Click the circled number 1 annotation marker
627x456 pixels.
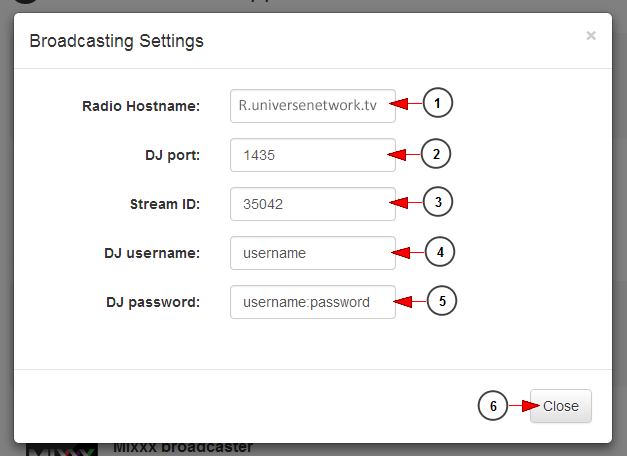click(x=437, y=103)
